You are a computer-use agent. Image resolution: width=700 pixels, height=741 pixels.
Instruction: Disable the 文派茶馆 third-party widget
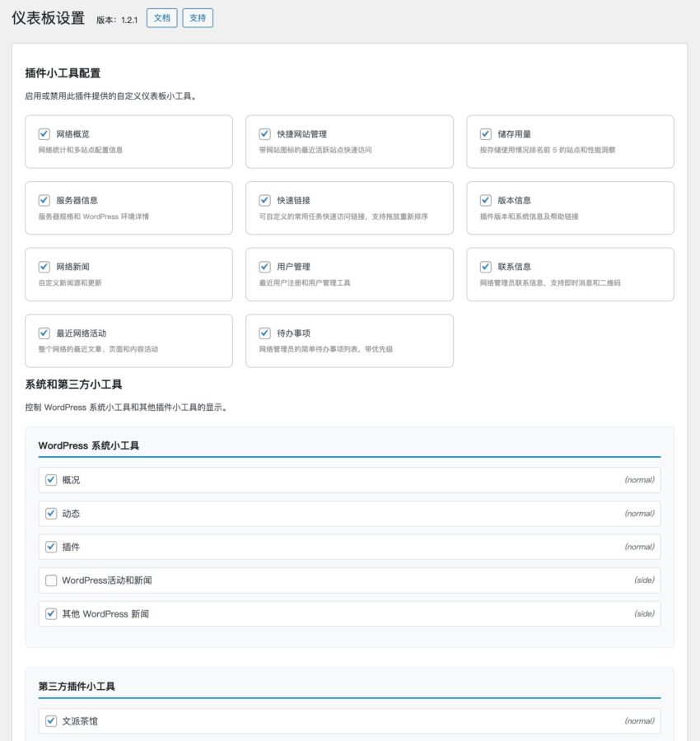[x=51, y=721]
